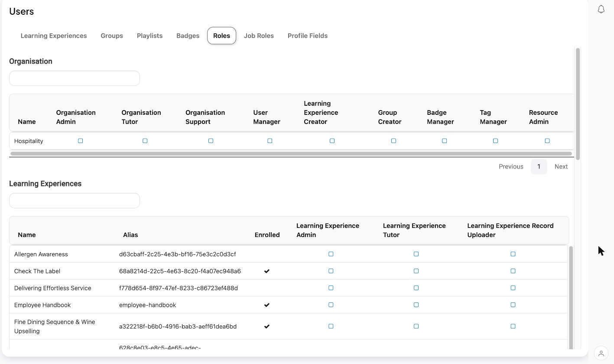The width and height of the screenshot is (614, 364).
Task: Toggle Badge Manager for Hospitality
Action: pos(444,141)
